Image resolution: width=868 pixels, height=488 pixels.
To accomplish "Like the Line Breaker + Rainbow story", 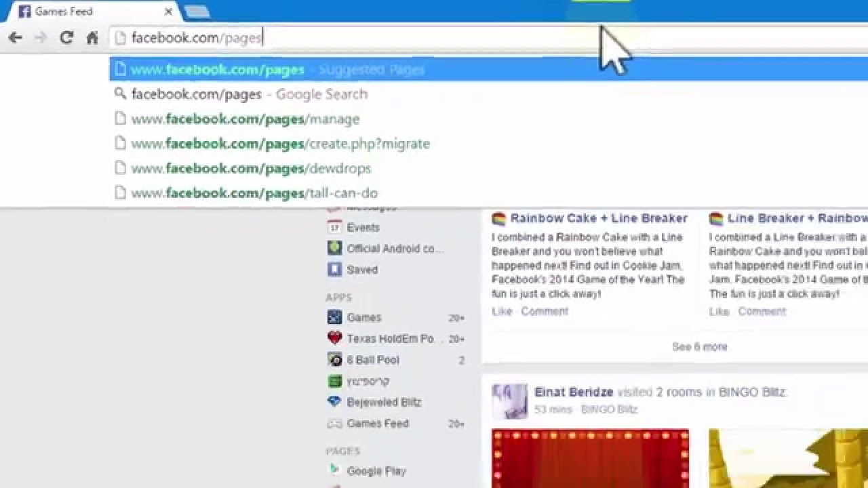I will click(x=719, y=311).
